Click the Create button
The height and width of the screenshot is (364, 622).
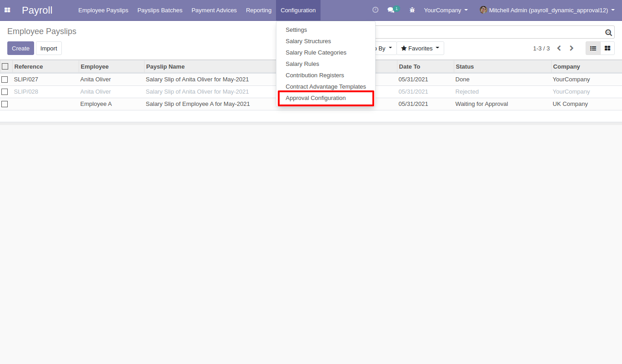(x=20, y=48)
